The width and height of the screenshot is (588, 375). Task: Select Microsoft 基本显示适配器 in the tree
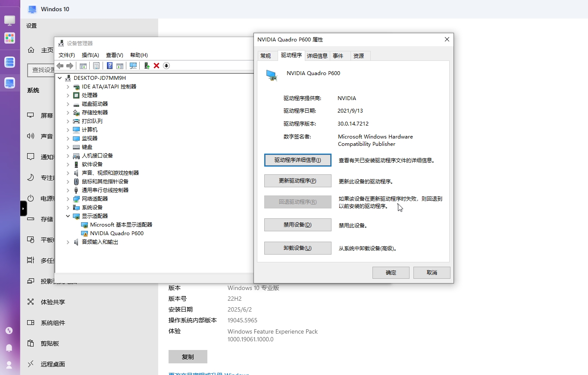click(x=121, y=225)
